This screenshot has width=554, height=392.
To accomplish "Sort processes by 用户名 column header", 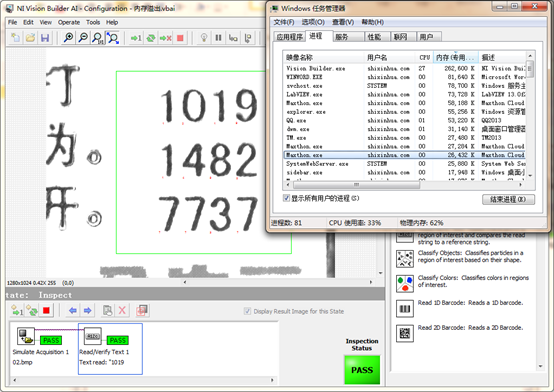I will coord(389,57).
